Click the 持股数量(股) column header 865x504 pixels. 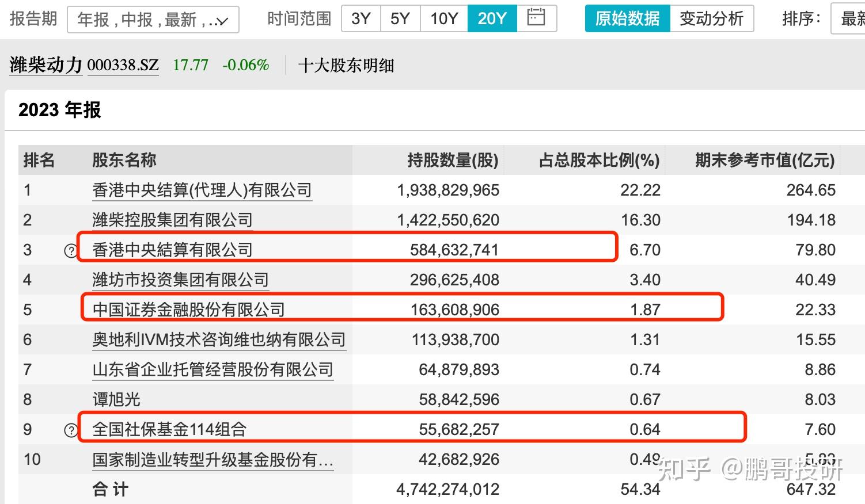(453, 161)
